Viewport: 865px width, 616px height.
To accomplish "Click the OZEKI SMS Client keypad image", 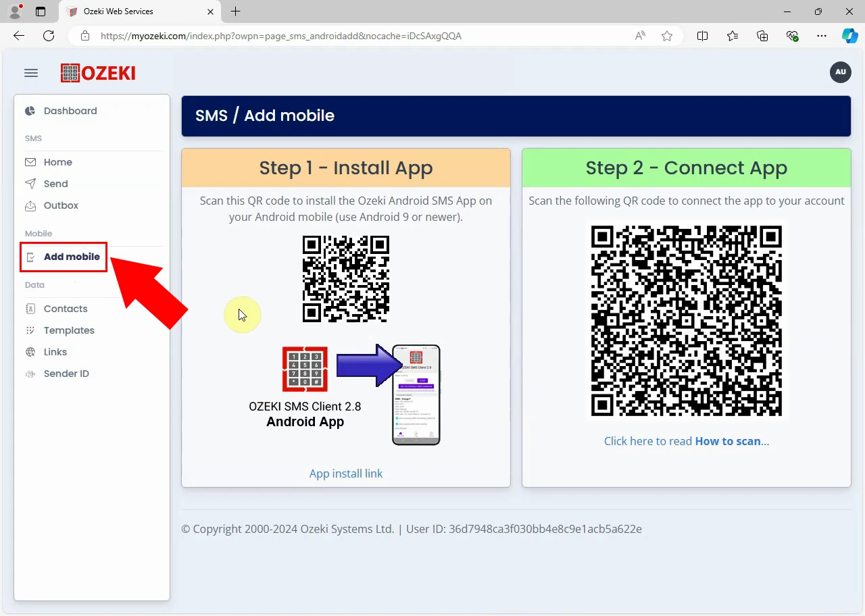I will [305, 369].
